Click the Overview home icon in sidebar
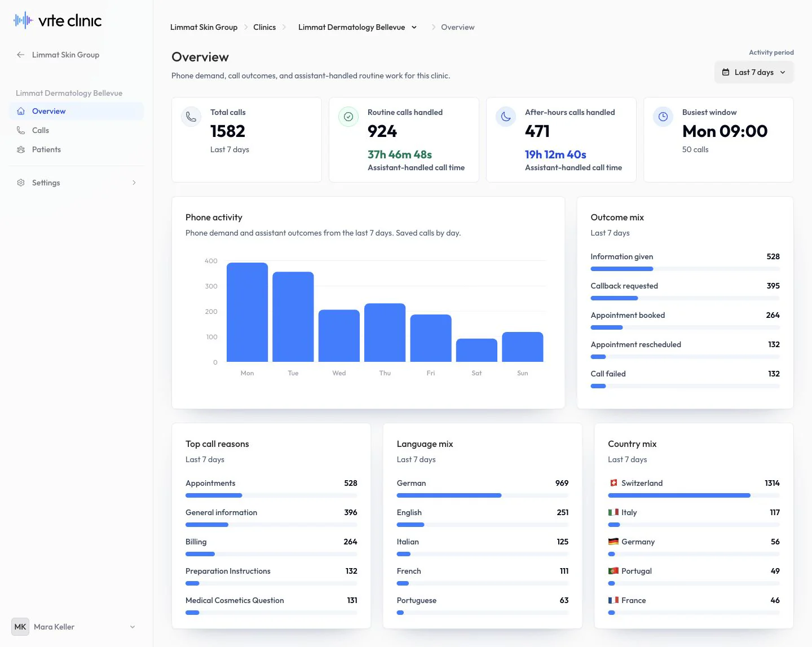812x647 pixels. tap(21, 111)
